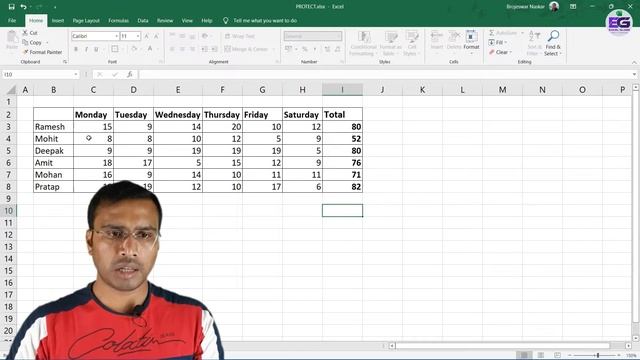Switch to Normal view in status bar
The height and width of the screenshot is (360, 640).
524,355
